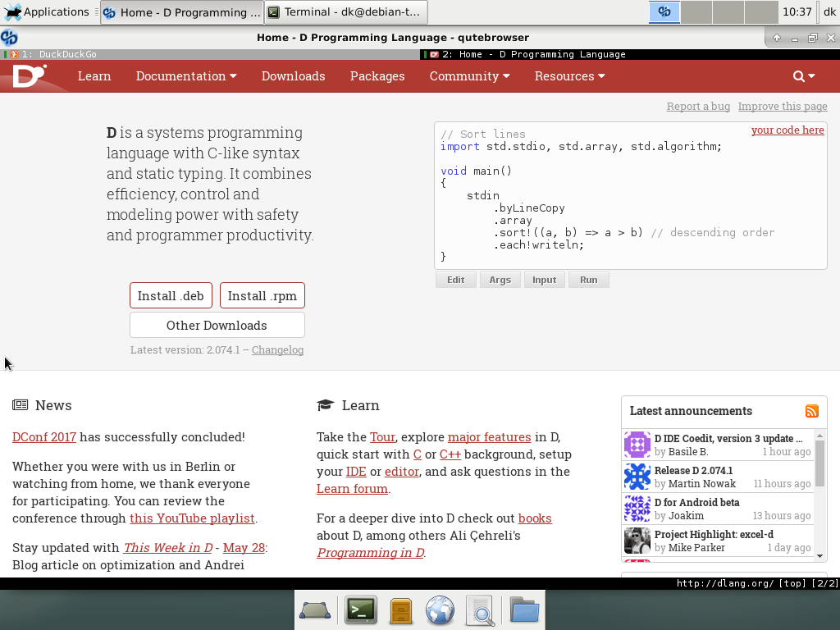Viewport: 840px width, 630px height.
Task: Run the example code
Action: 589,280
